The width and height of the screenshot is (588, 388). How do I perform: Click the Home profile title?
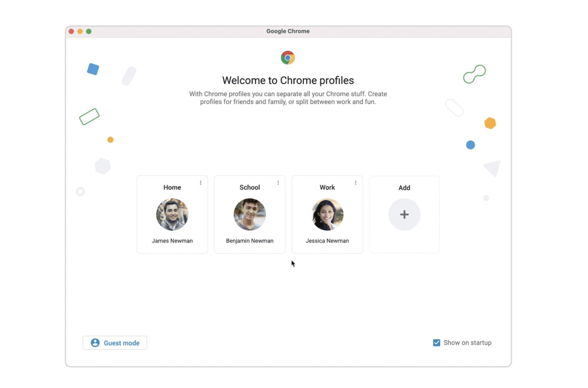[x=172, y=187]
